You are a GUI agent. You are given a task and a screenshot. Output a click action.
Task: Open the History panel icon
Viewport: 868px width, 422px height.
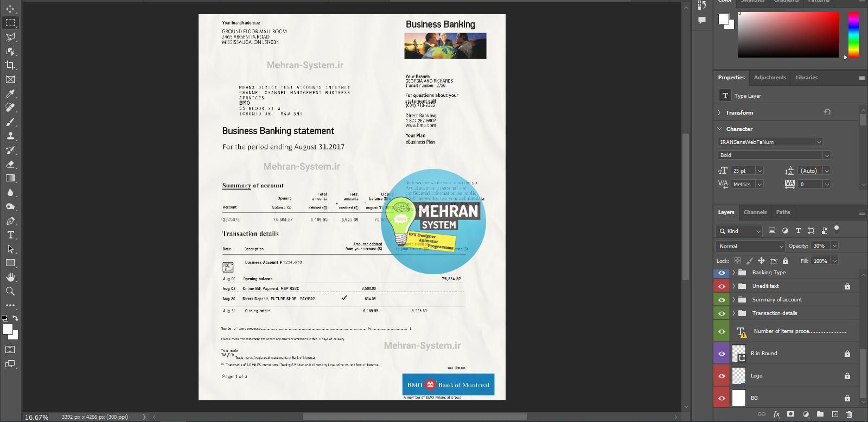[702, 5]
